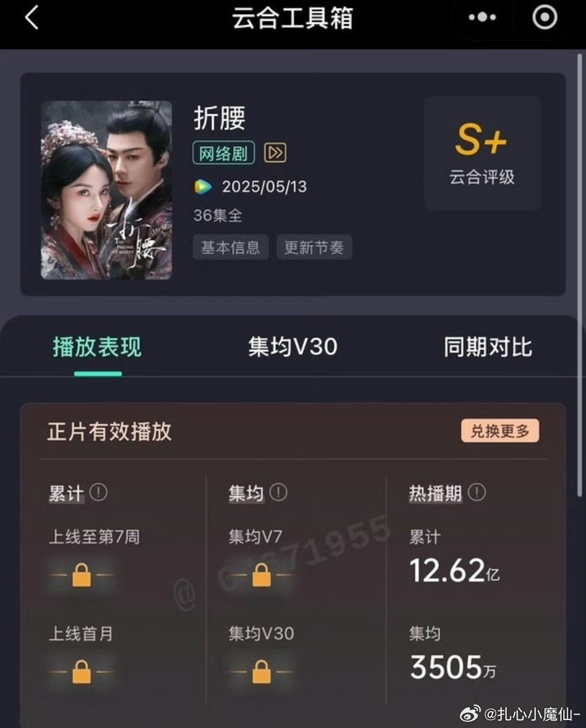This screenshot has height=728, width=586.
Task: Tap the 兑换更多 button
Action: pos(500,431)
